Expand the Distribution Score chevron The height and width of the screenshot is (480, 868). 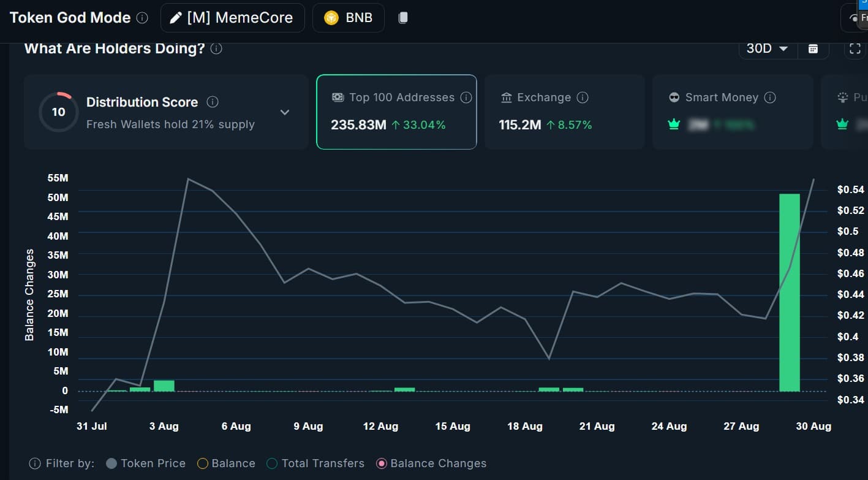point(284,112)
